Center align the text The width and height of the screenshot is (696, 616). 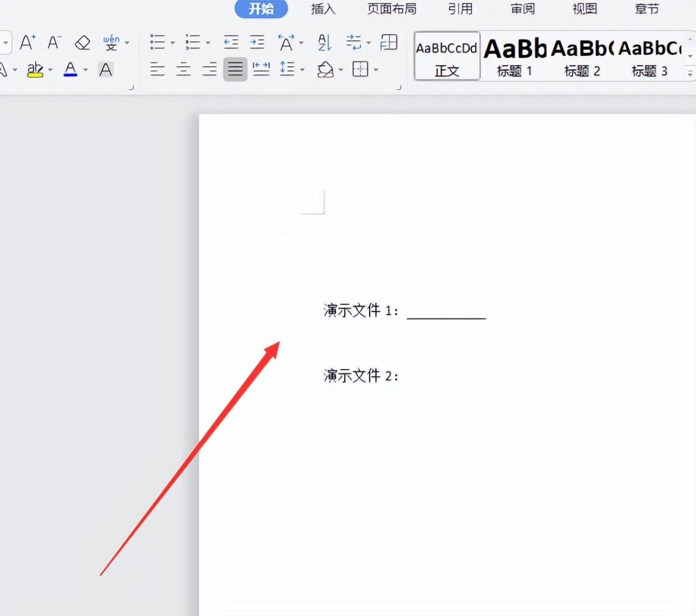pyautogui.click(x=184, y=69)
